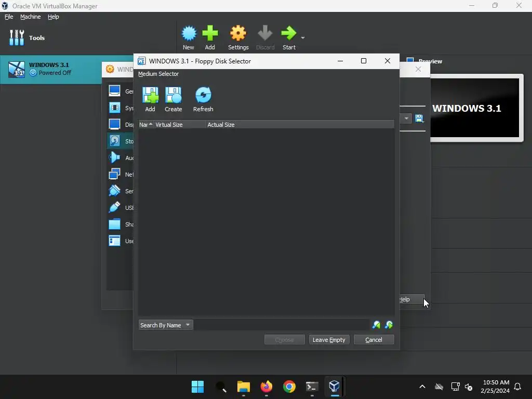Screen dimensions: 532x399
Task: Open the notifications bell
Action: pos(517,387)
